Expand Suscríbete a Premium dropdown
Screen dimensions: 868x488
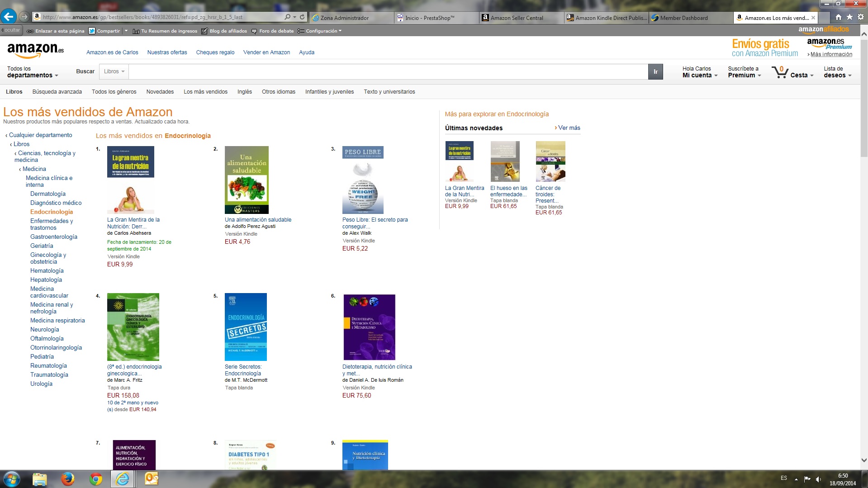744,72
